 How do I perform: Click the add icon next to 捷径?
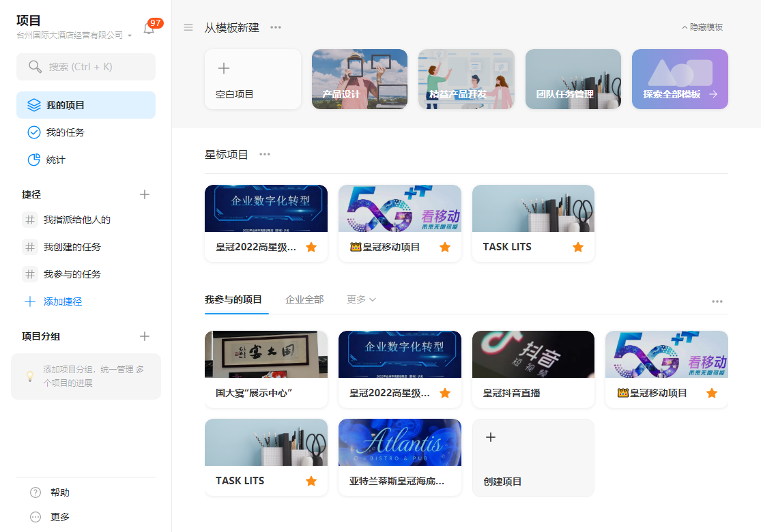[x=145, y=194]
